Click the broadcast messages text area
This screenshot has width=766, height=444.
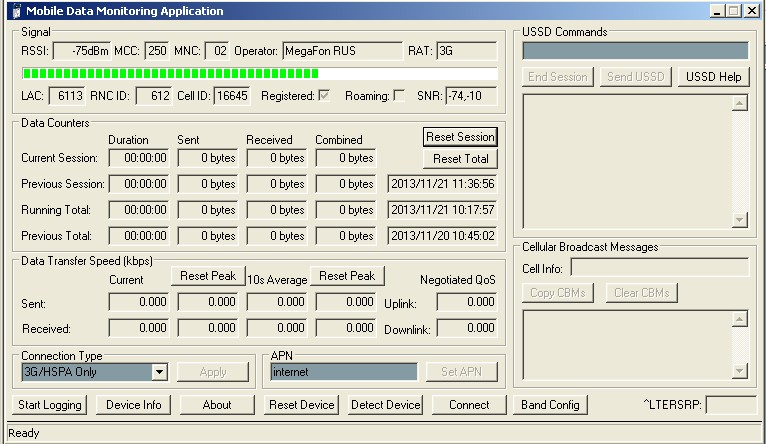coord(627,345)
